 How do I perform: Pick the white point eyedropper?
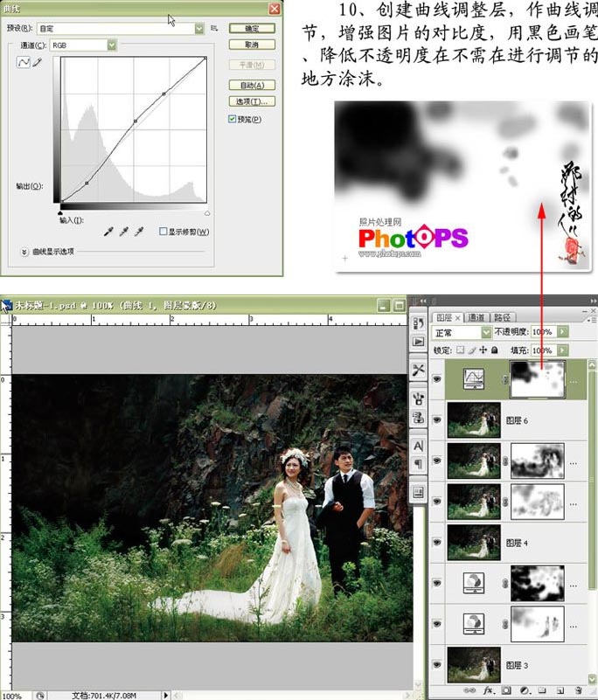(139, 232)
